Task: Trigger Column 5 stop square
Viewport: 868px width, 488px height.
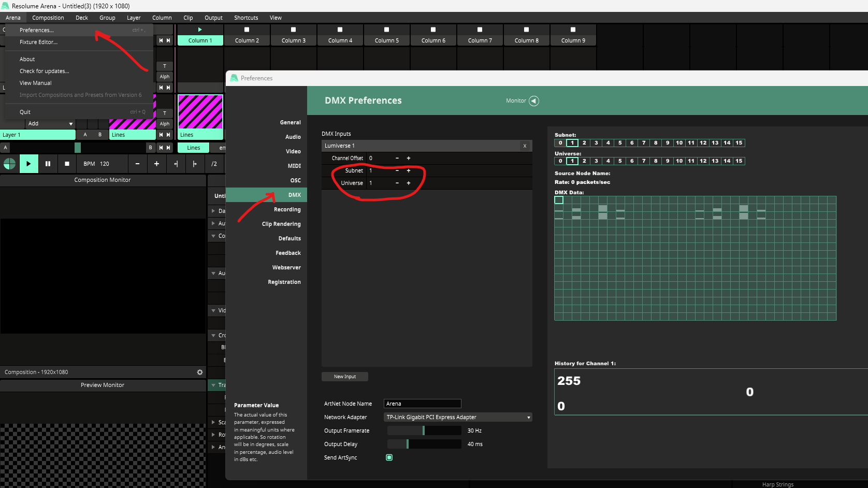Action: pos(386,30)
